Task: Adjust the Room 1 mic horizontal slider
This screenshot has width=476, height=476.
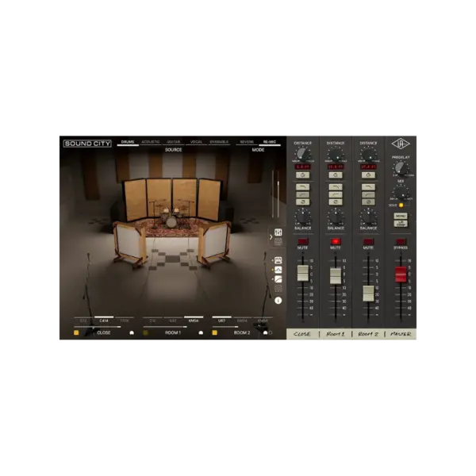Action: [165, 327]
